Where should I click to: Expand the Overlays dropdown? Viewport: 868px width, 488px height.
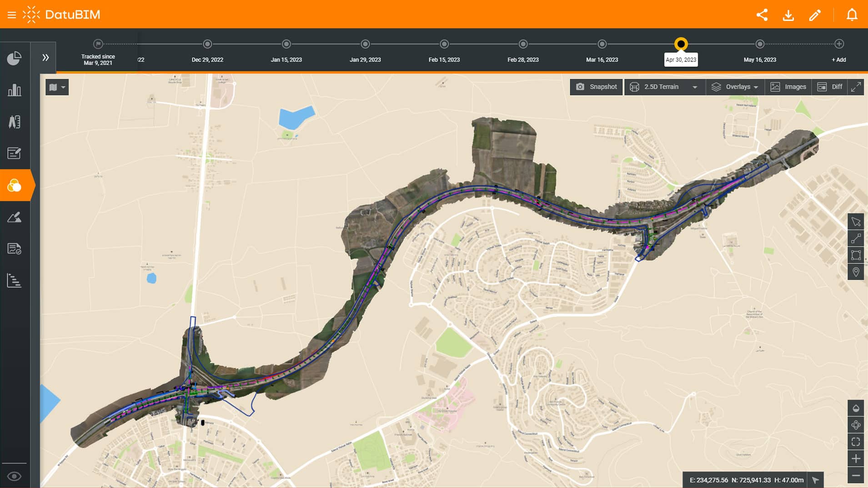point(735,86)
